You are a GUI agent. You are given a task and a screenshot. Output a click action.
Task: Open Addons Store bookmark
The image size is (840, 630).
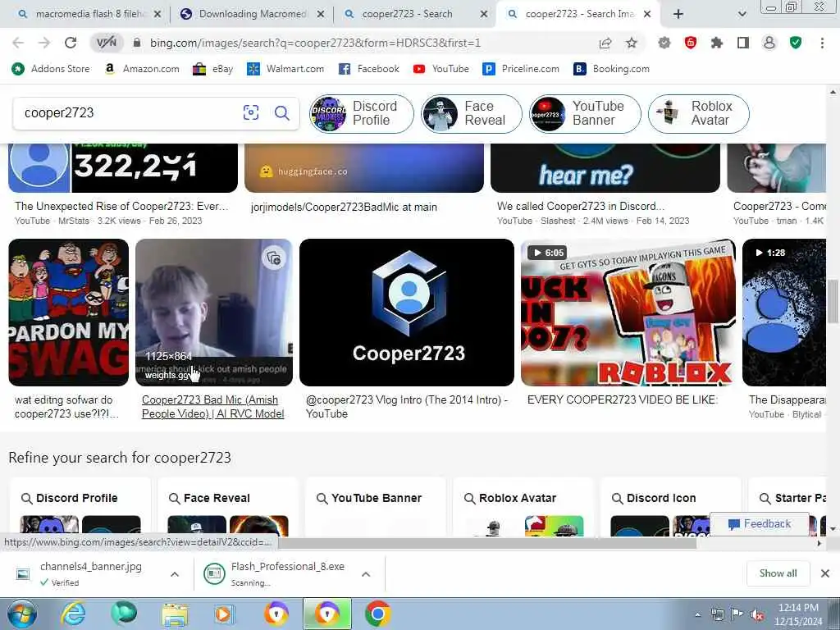(51, 69)
